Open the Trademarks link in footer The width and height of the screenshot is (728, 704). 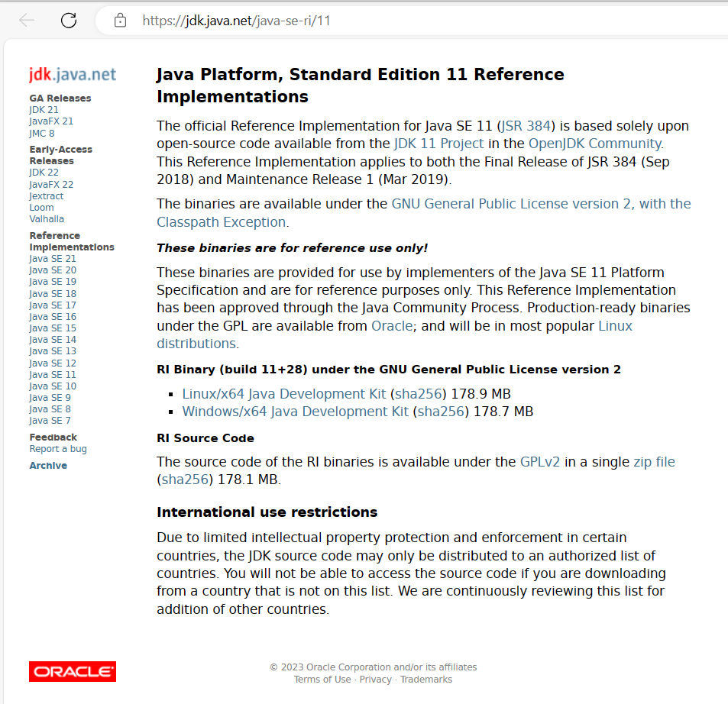[x=426, y=680]
